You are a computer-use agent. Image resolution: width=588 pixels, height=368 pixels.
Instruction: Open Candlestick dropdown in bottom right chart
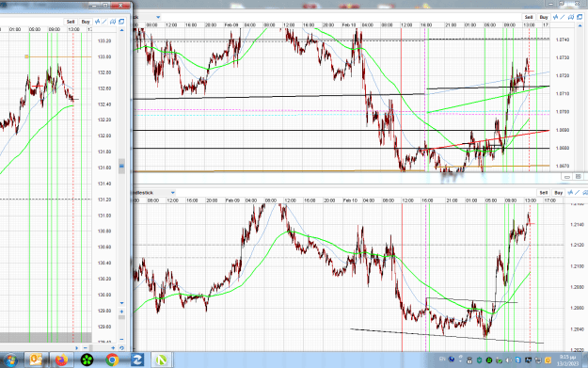(173, 192)
